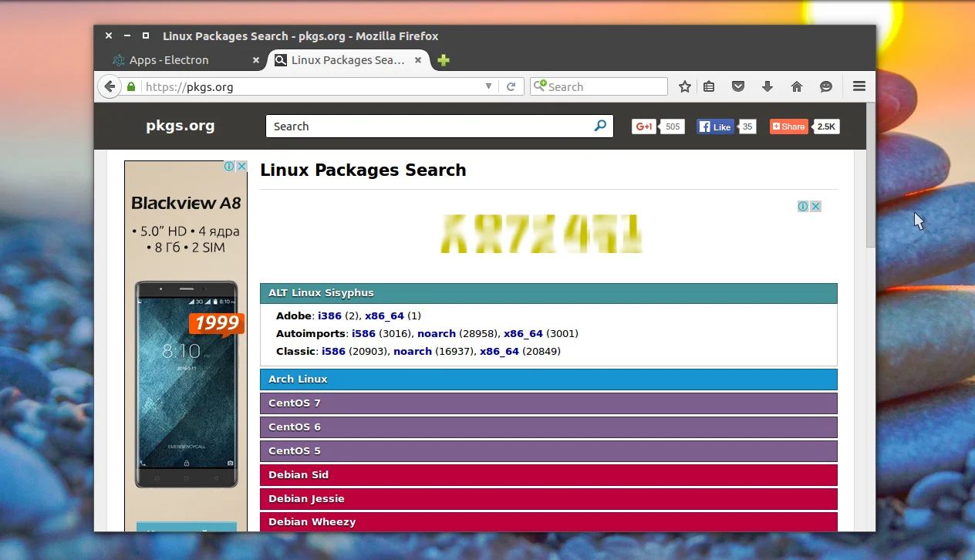
Task: Click the Linux Packages Search heading
Action: click(x=363, y=170)
